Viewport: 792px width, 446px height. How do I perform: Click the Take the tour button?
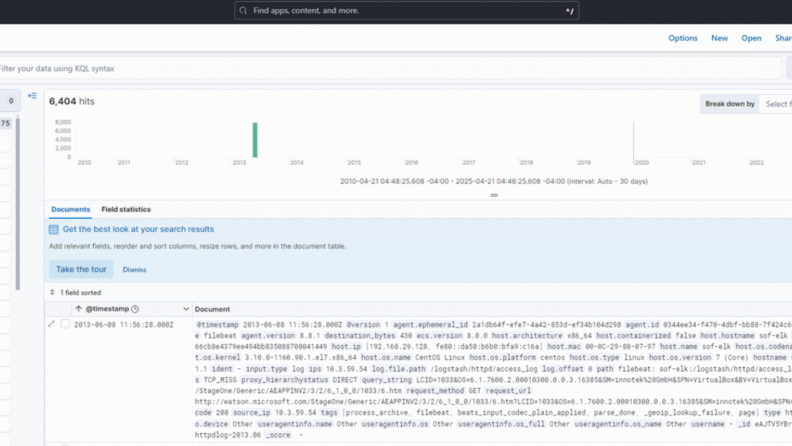(81, 269)
